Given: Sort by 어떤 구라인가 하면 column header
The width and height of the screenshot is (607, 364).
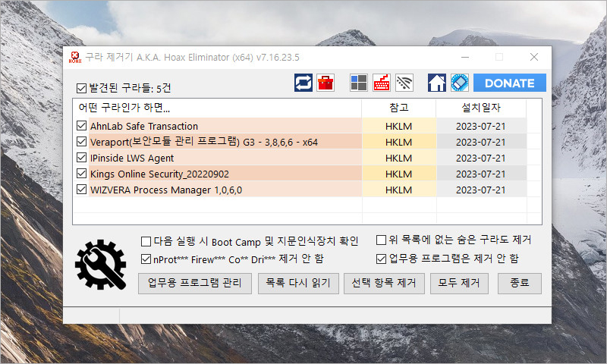Looking at the screenshot, I should point(217,108).
